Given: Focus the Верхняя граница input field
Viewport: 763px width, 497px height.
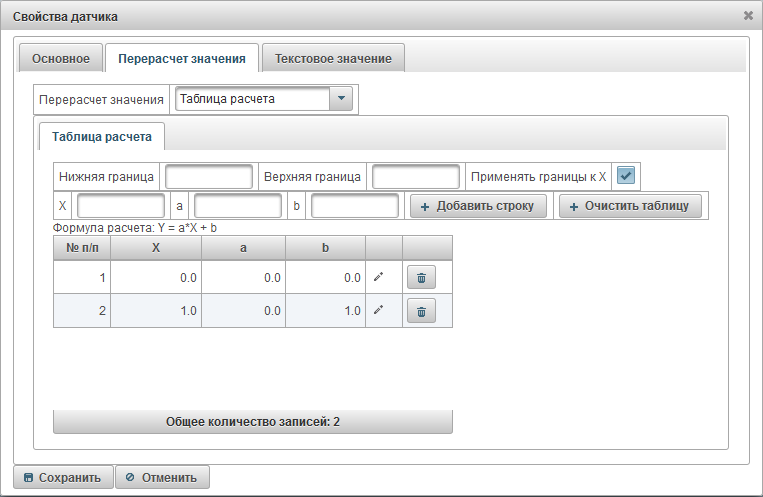Looking at the screenshot, I should [x=415, y=176].
